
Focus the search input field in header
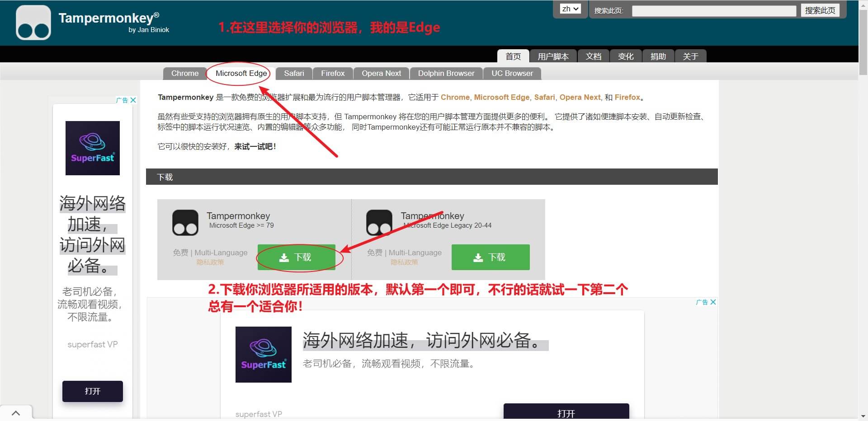pyautogui.click(x=714, y=11)
